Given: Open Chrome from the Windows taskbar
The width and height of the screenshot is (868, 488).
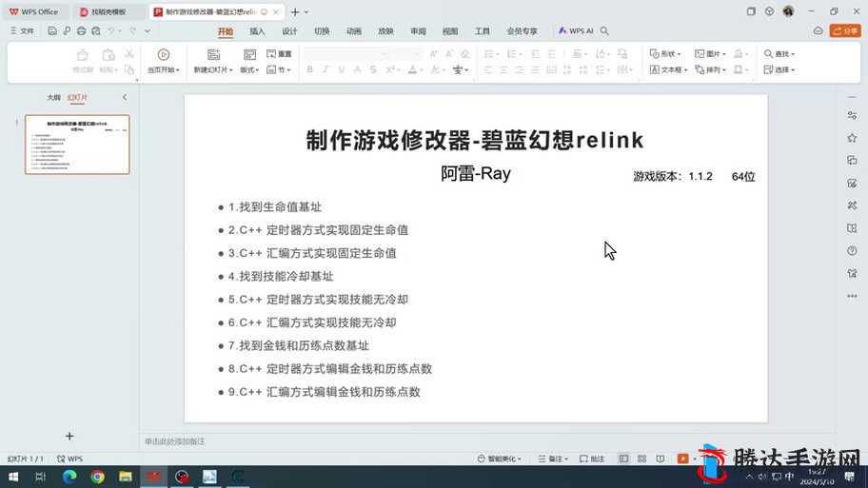Looking at the screenshot, I should pyautogui.click(x=97, y=477).
